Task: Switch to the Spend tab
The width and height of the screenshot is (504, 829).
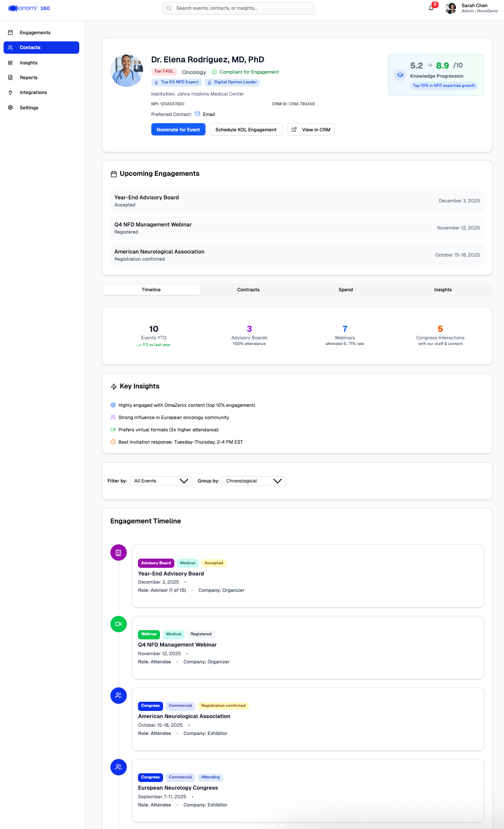Action: pos(346,290)
